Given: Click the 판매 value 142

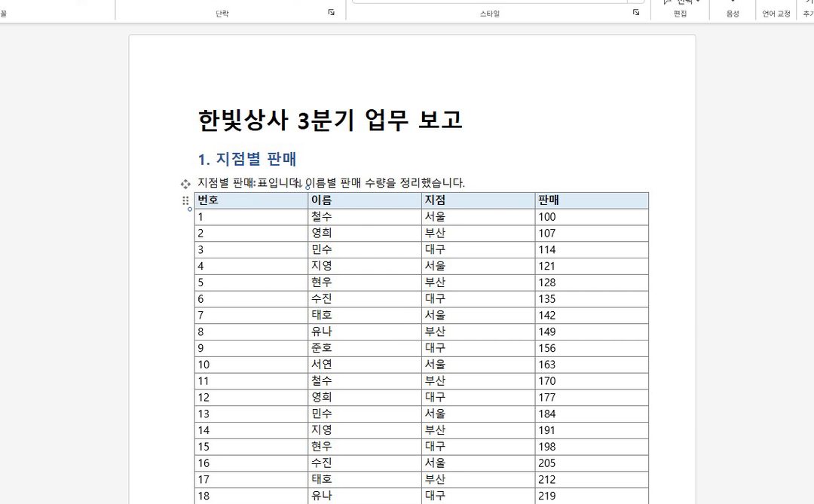Looking at the screenshot, I should (592, 316).
